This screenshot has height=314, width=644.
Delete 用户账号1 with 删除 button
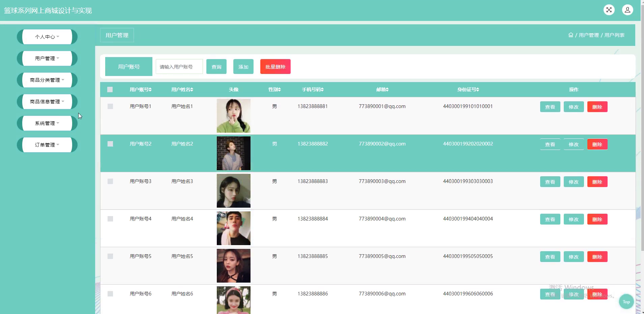click(x=597, y=107)
